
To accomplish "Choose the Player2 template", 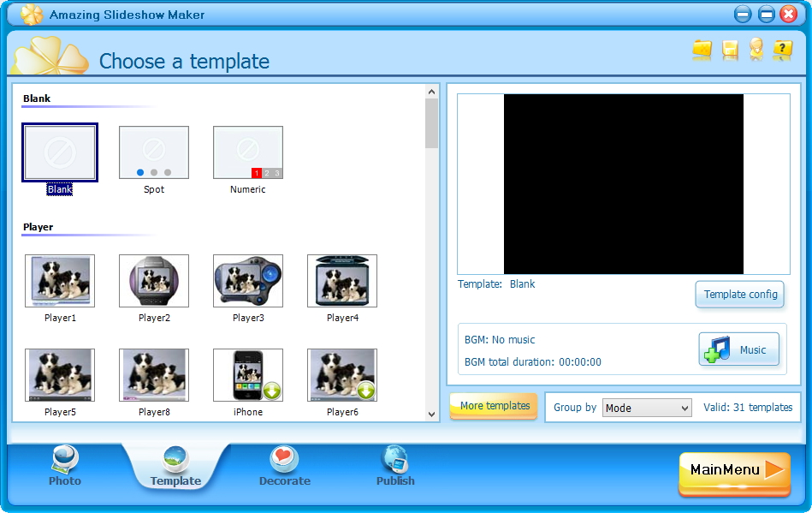I will click(x=154, y=281).
